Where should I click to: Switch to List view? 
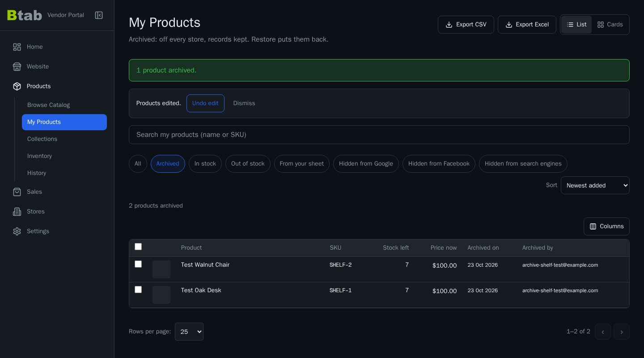pos(576,25)
